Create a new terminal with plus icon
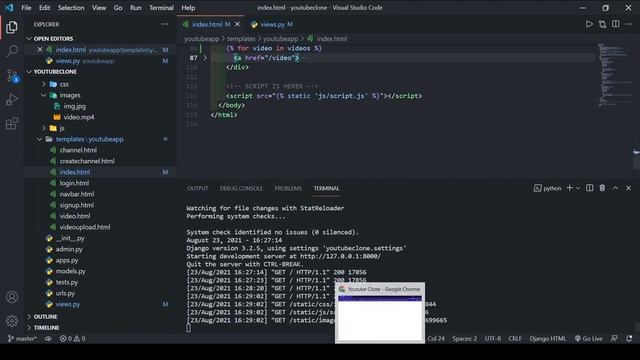This screenshot has height=360, width=640. point(569,188)
